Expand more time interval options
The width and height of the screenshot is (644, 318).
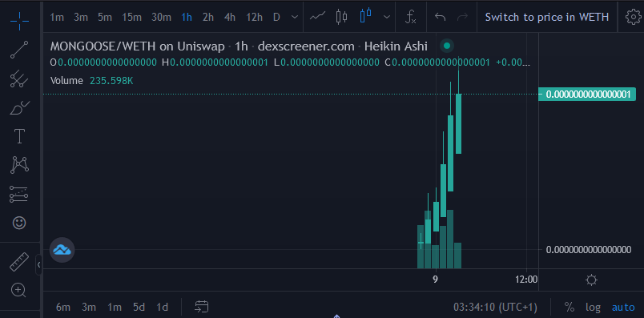(x=295, y=17)
